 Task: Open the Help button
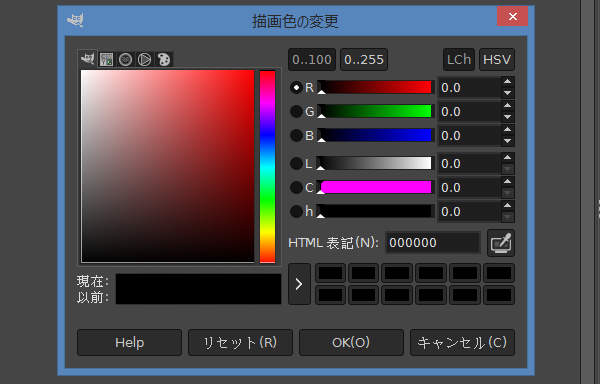coord(129,342)
